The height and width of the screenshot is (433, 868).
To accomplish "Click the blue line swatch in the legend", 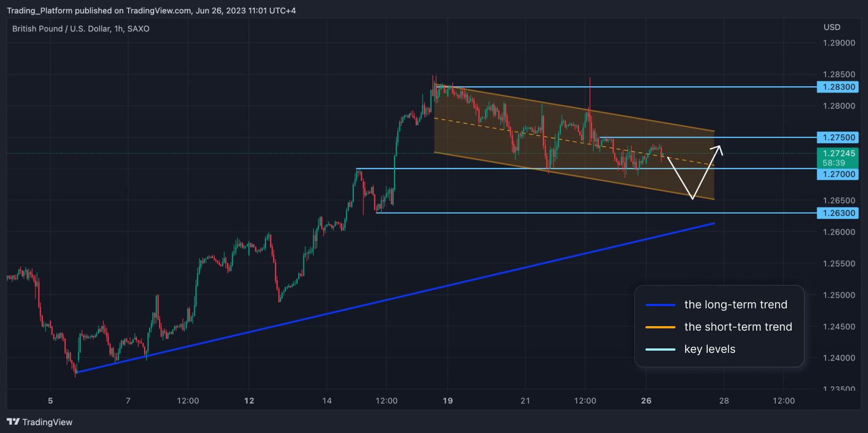I will point(660,305).
